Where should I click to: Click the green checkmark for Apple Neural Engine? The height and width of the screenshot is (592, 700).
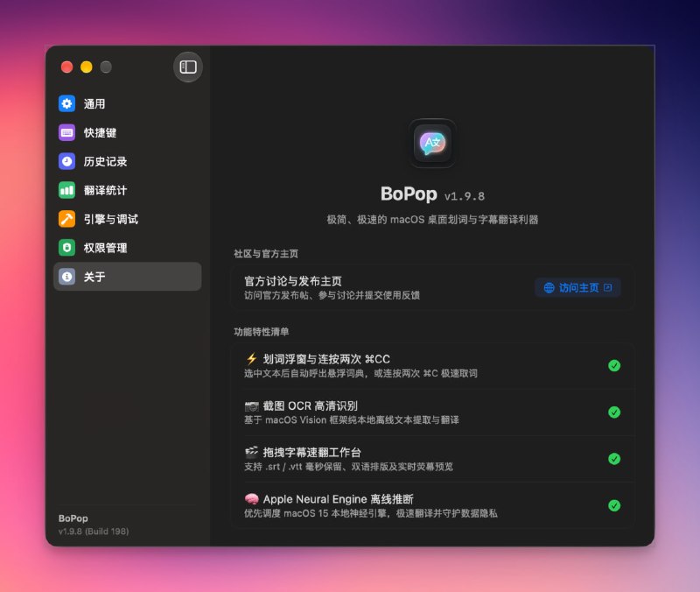point(614,505)
